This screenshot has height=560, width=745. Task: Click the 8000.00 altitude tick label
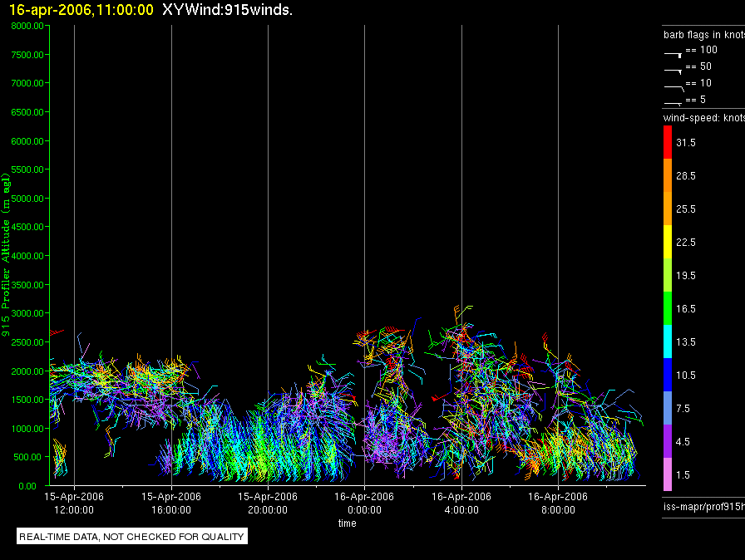tap(27, 26)
